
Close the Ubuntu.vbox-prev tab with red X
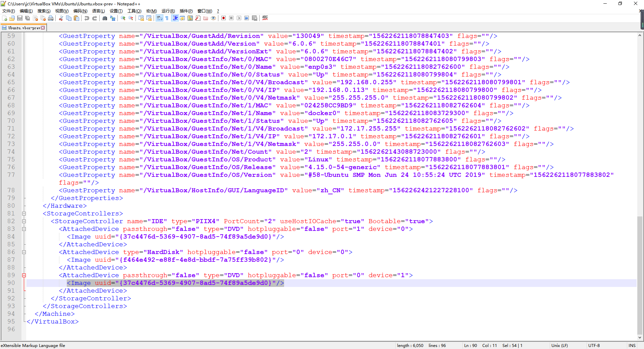coord(43,28)
